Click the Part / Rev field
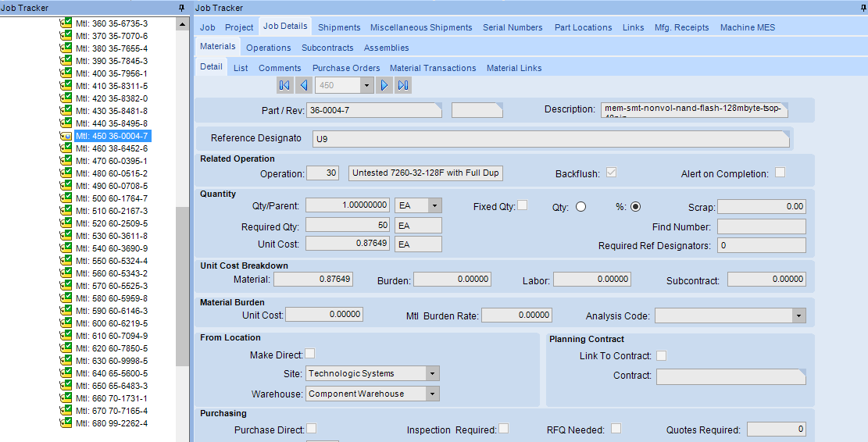Screen dimensions: 868x442 coord(374,110)
